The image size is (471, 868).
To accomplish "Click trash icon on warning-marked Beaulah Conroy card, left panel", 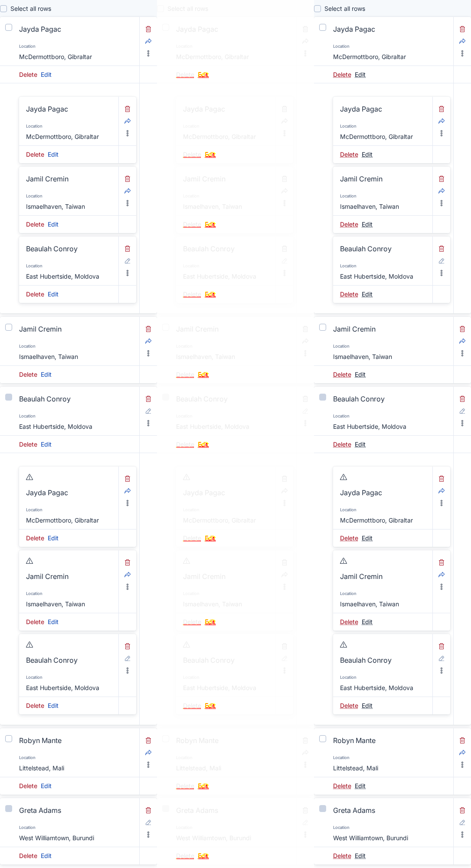I will coord(128,646).
